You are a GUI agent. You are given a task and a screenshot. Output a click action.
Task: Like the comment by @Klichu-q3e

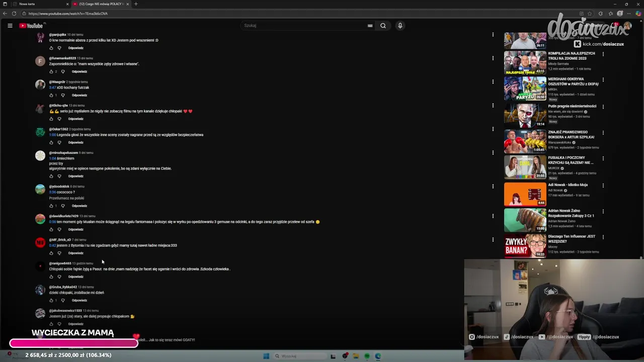click(51, 119)
